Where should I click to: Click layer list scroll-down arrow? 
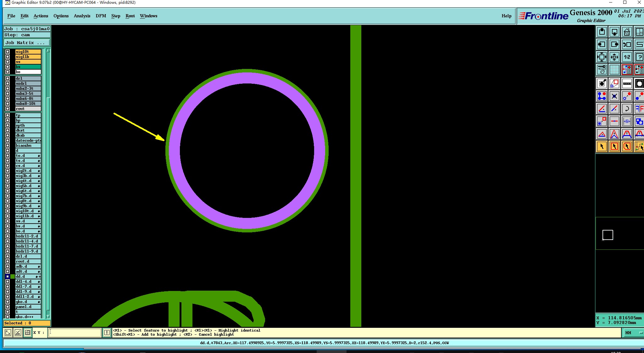(x=48, y=316)
